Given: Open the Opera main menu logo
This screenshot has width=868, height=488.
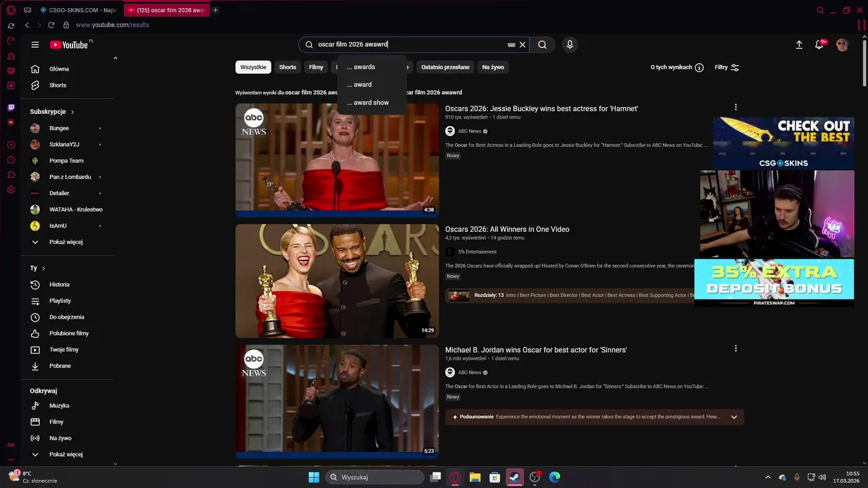Looking at the screenshot, I should tap(11, 10).
